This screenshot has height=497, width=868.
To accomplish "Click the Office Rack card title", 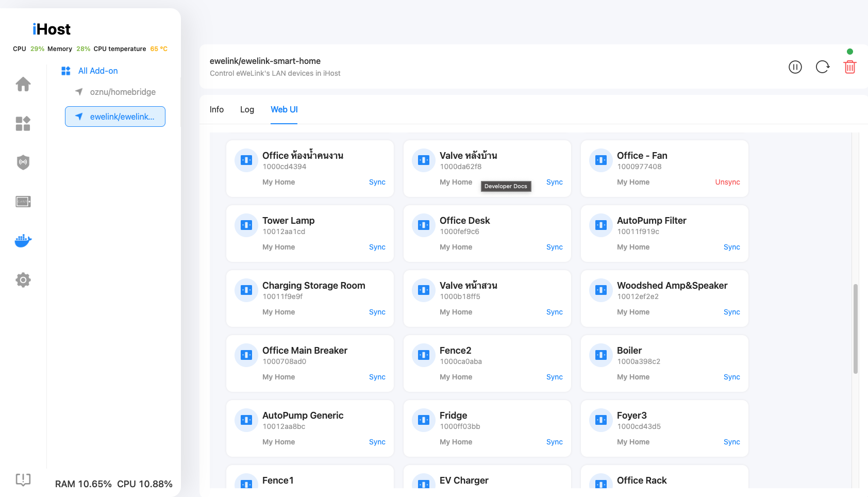I will click(642, 480).
